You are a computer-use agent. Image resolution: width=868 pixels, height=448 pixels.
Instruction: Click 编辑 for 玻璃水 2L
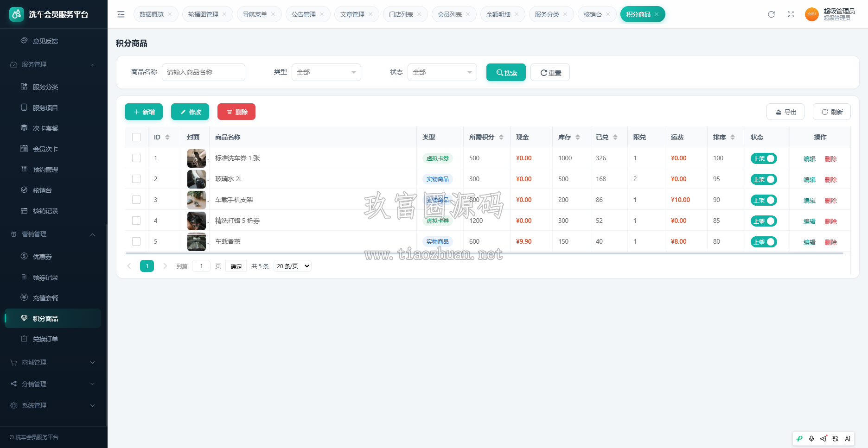pyautogui.click(x=810, y=180)
